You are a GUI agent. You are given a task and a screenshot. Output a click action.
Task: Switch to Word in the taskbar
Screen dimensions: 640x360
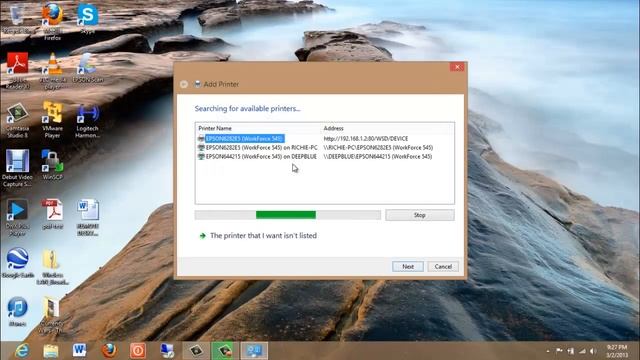coord(80,351)
